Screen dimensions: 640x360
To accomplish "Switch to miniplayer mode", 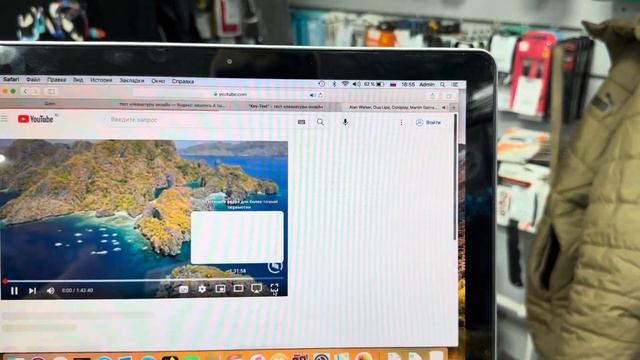I will point(220,289).
